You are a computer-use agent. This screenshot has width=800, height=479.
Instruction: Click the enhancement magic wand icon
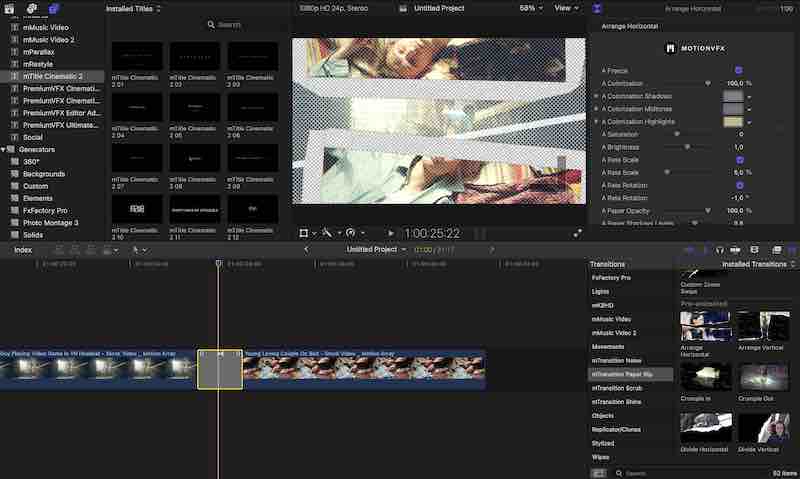click(x=327, y=233)
